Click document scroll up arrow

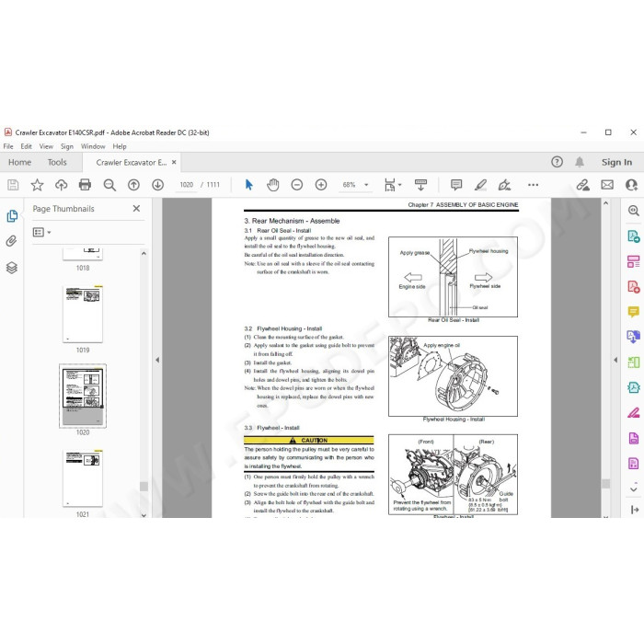(605, 203)
